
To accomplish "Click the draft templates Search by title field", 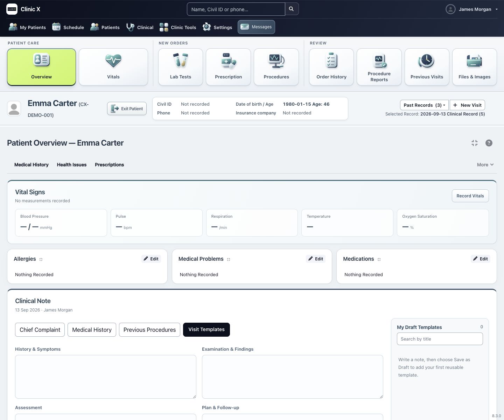I will click(x=440, y=339).
